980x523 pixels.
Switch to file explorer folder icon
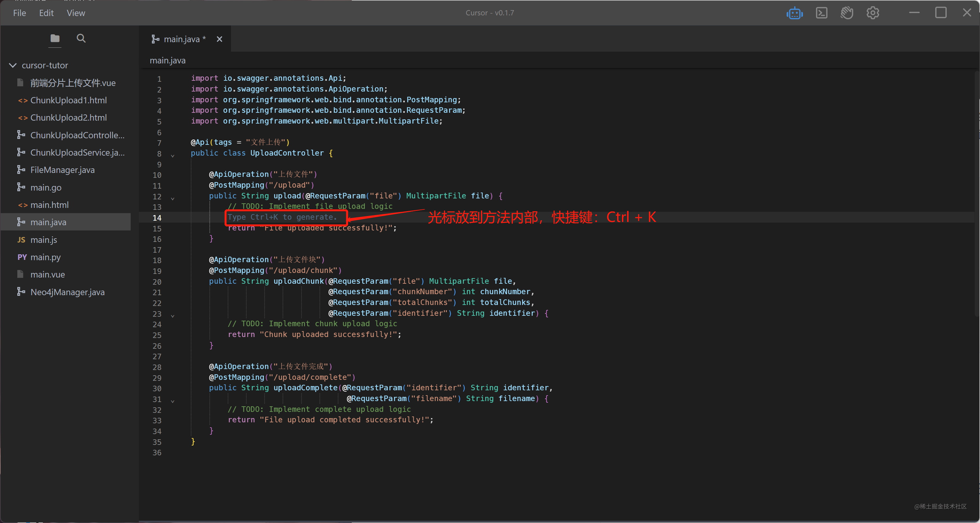(x=55, y=39)
